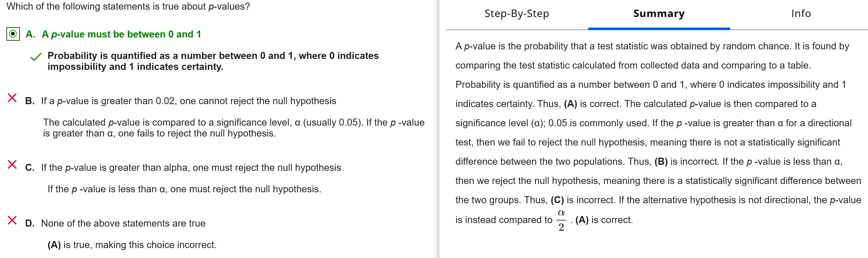Screen dimensions: 868x258
Task: Click the red X beside answer C
Action: click(x=12, y=164)
